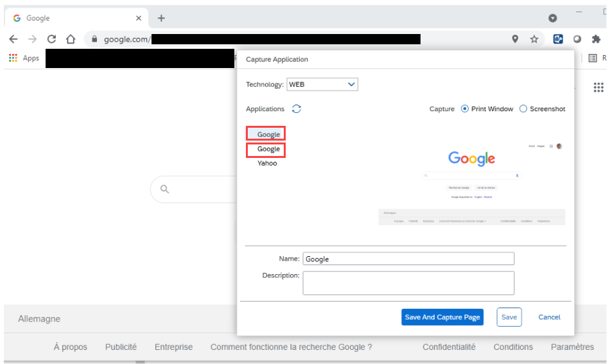Image resolution: width=608 pixels, height=364 pixels.
Task: Refresh the Applications list
Action: click(297, 109)
